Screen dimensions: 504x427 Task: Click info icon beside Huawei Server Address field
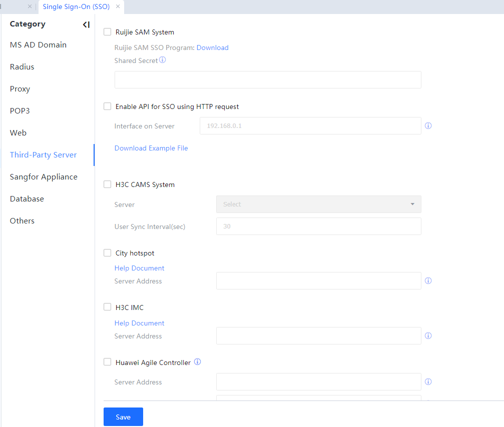[x=428, y=382]
